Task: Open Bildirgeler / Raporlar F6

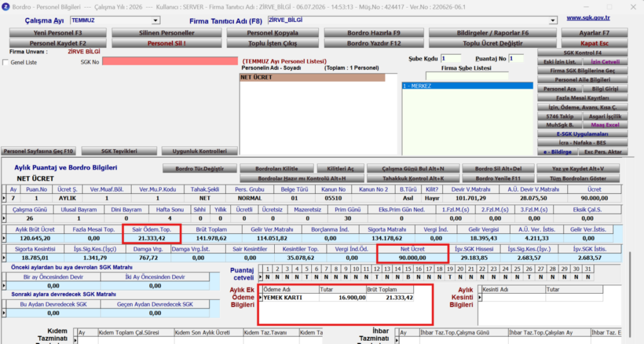Action: coord(492,33)
